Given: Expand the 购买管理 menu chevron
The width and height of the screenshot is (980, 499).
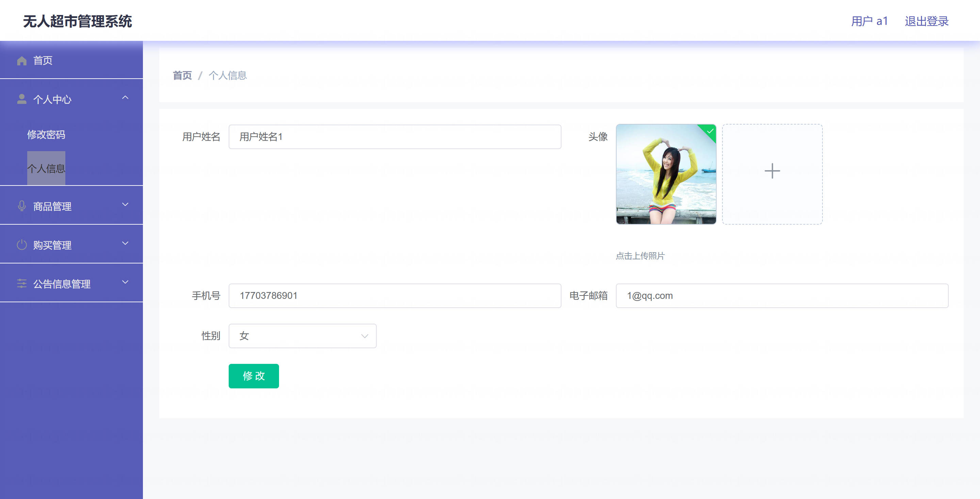Looking at the screenshot, I should click(125, 243).
